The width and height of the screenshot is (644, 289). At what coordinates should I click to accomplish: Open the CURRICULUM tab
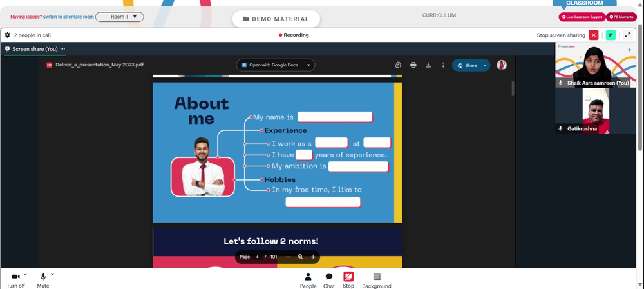point(439,15)
